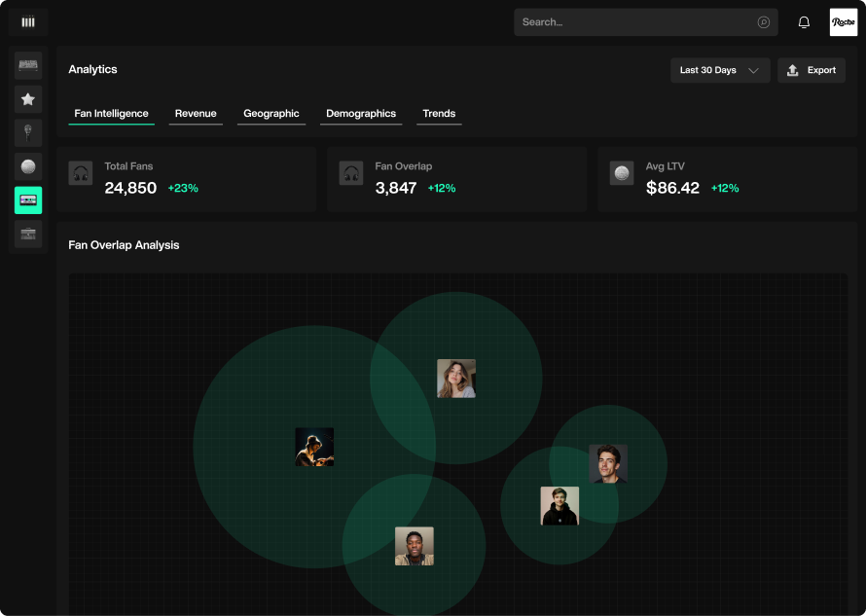The width and height of the screenshot is (866, 616).
Task: Switch to the Revenue tab
Action: [196, 114]
